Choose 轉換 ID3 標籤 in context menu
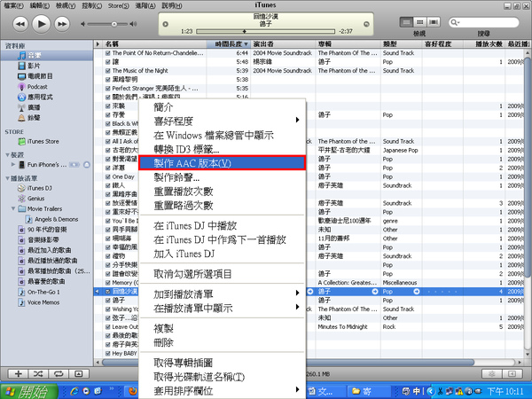The height and width of the screenshot is (399, 532). click(x=223, y=149)
